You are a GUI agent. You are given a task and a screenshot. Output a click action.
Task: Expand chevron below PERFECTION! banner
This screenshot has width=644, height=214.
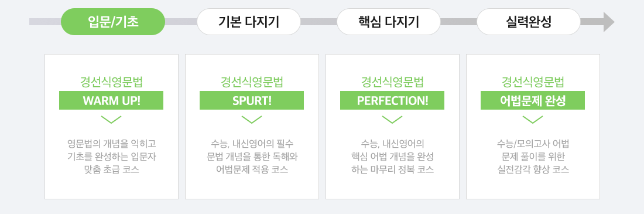point(392,120)
